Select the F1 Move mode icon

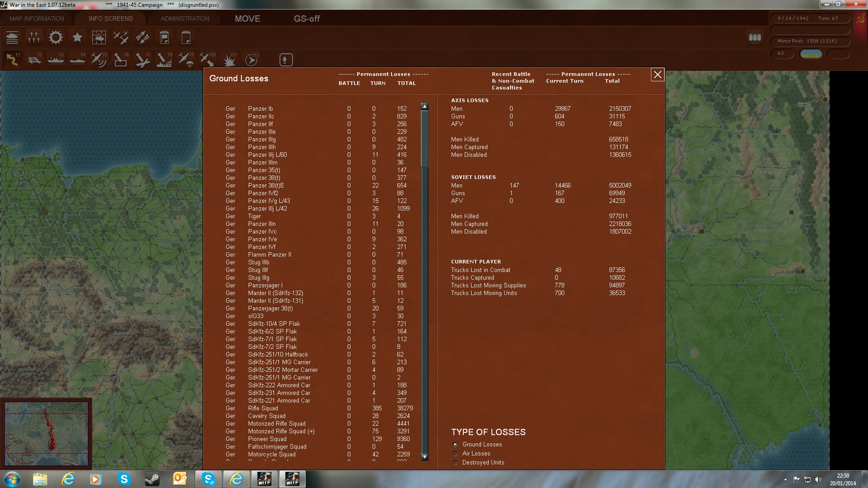point(12,60)
